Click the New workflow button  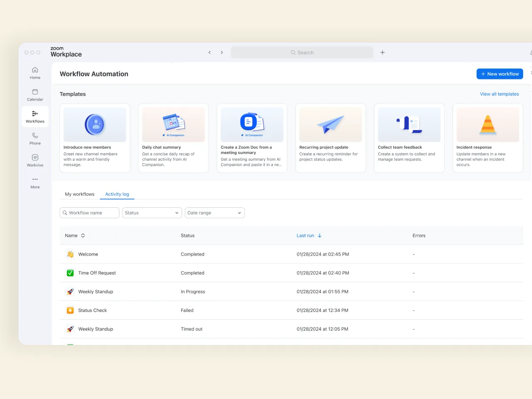[x=500, y=74]
